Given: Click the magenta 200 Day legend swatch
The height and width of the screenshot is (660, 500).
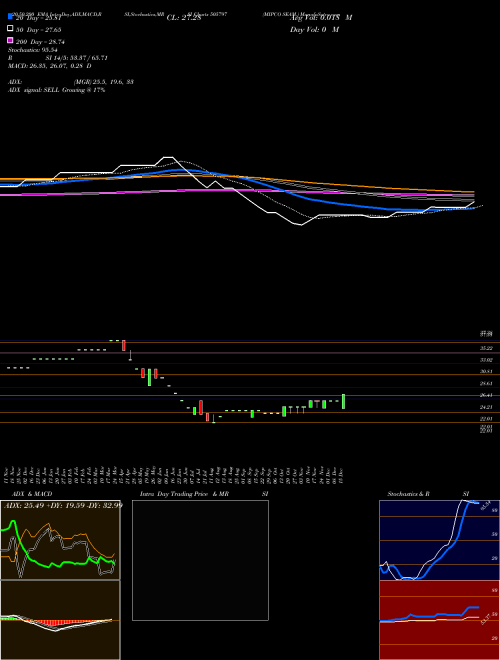Looking at the screenshot, I should tap(10, 40).
